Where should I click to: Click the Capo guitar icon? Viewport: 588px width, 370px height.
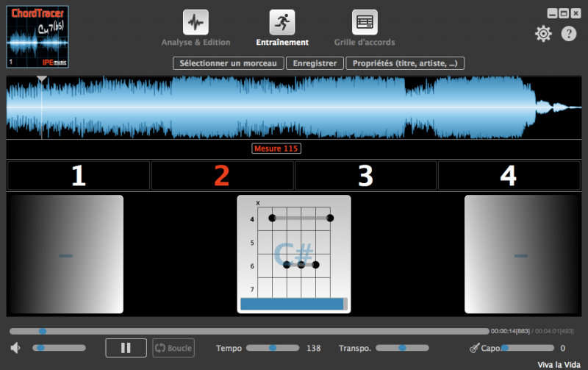[474, 348]
